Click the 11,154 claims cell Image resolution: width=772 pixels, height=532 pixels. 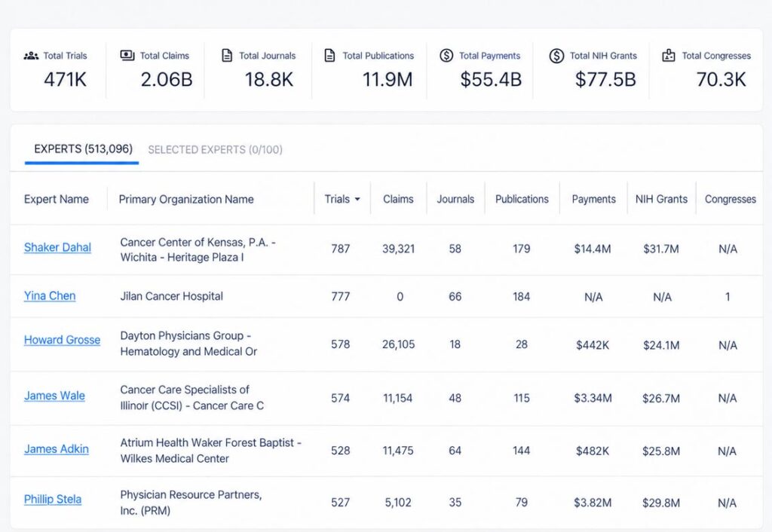point(398,398)
